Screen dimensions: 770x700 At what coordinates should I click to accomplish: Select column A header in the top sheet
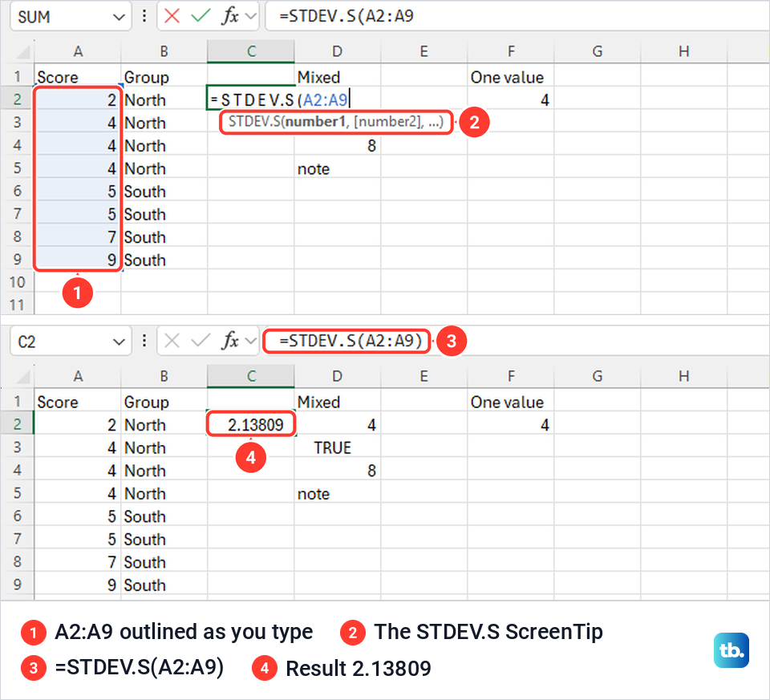[x=78, y=51]
